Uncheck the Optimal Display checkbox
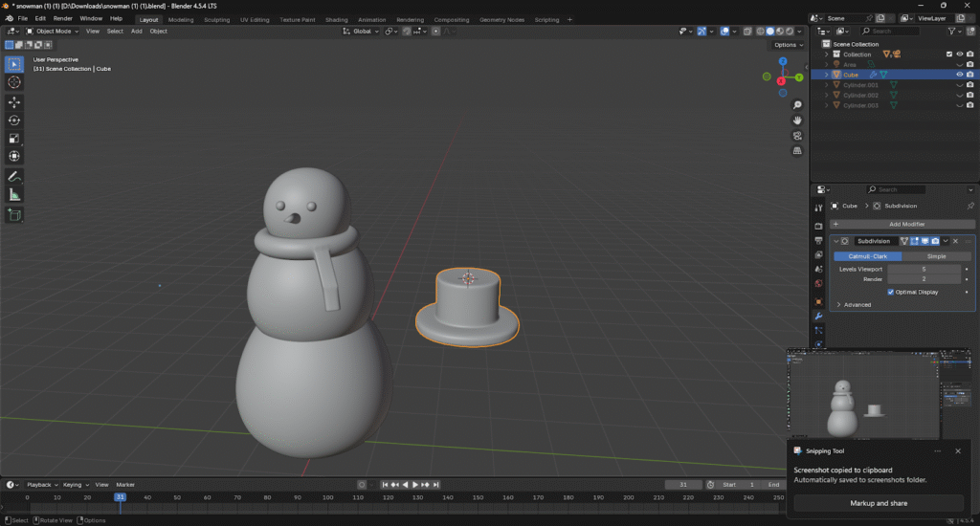This screenshot has height=526, width=980. tap(891, 292)
